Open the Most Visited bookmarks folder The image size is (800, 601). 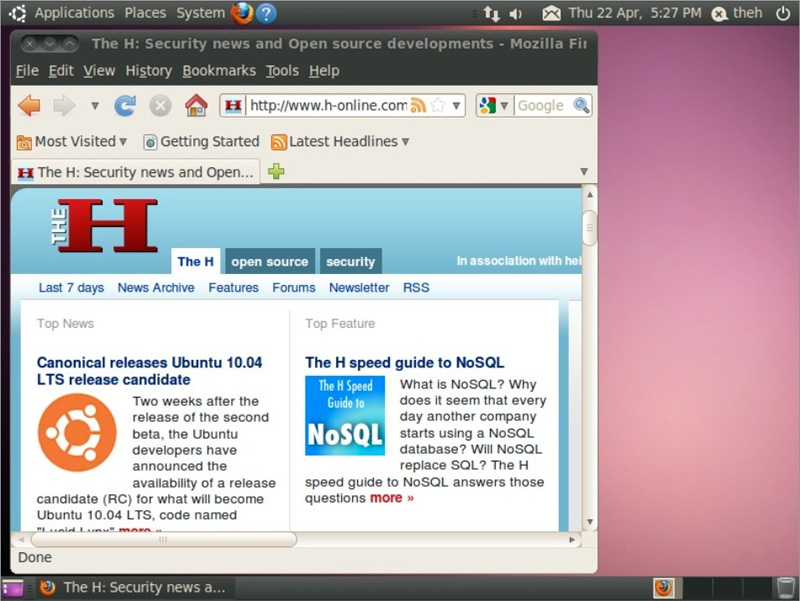tap(71, 142)
